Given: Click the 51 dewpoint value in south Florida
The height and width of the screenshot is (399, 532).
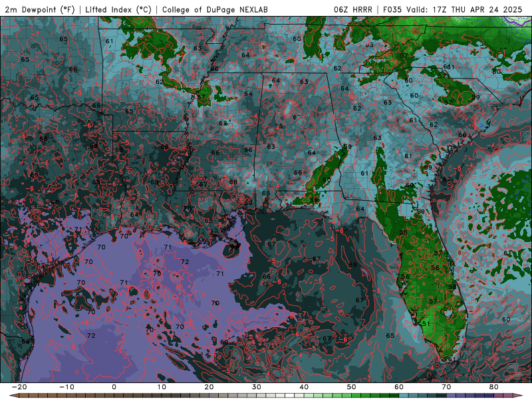Looking at the screenshot, I should pos(426,324).
